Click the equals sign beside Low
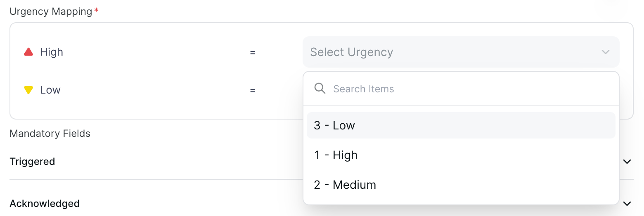This screenshot has width=644, height=216. [x=253, y=90]
